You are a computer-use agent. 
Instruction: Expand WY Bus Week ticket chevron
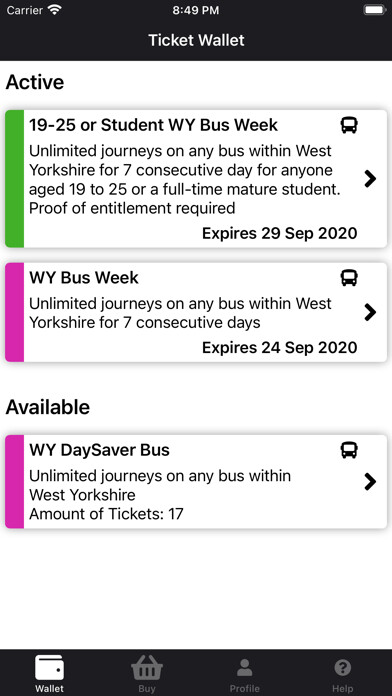[370, 312]
